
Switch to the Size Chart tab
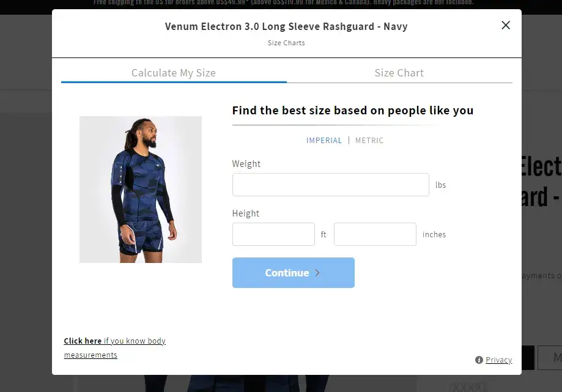[x=399, y=73]
